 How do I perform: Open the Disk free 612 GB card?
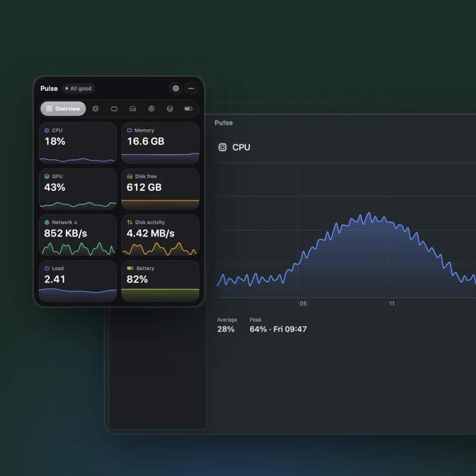tap(160, 189)
